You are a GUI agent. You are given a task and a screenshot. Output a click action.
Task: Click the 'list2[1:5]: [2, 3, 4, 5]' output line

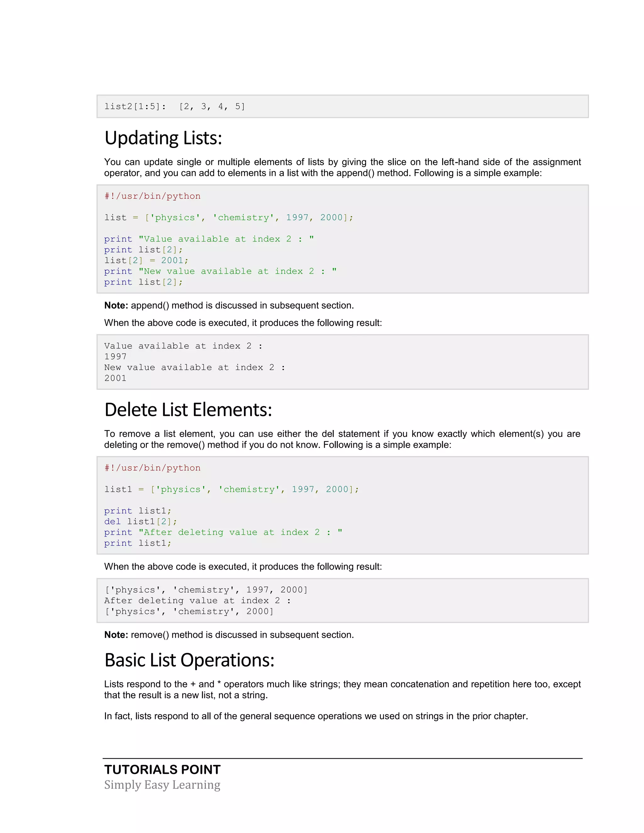point(175,107)
